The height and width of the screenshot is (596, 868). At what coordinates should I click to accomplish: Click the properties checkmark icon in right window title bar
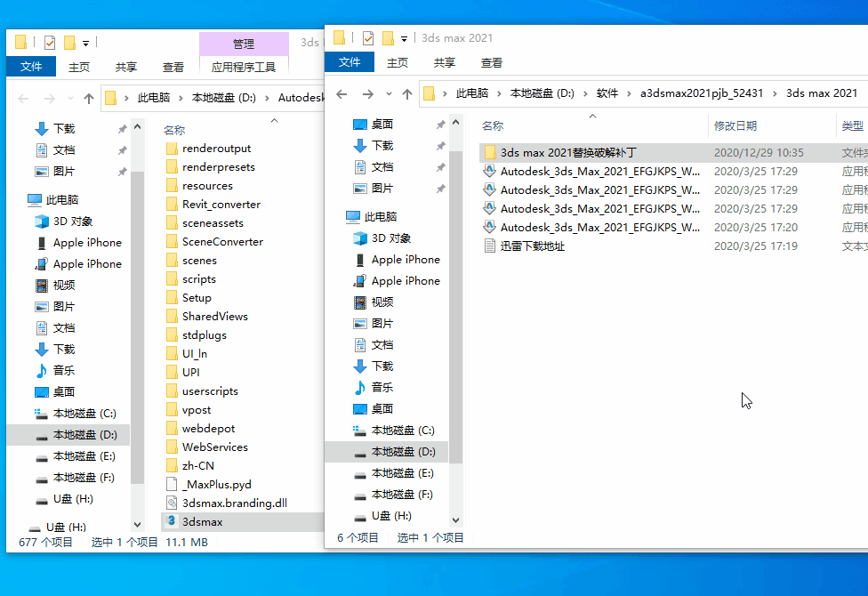point(367,37)
